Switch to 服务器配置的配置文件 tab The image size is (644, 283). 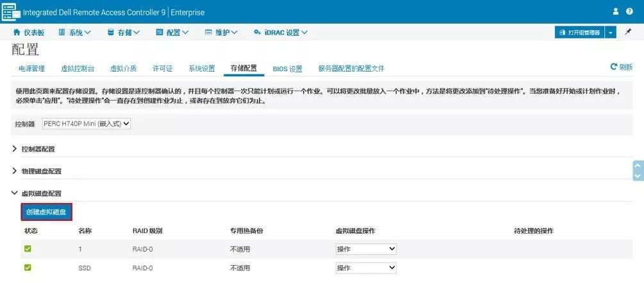352,69
